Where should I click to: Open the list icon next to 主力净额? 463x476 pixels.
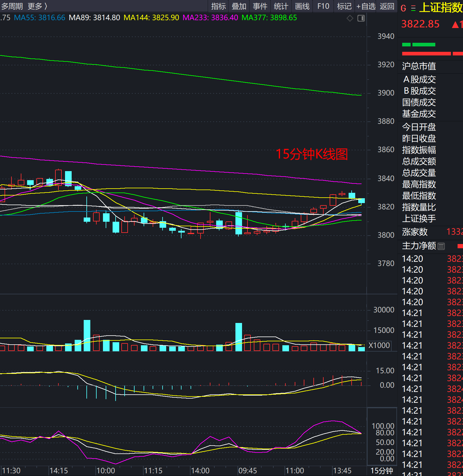pyautogui.click(x=441, y=246)
